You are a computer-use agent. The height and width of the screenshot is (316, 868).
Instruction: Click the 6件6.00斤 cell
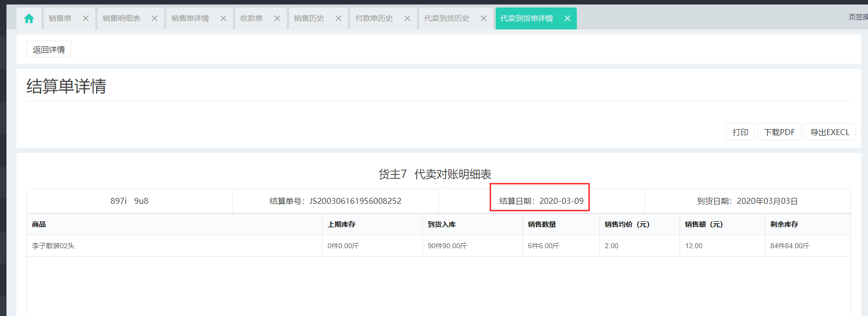pyautogui.click(x=561, y=246)
